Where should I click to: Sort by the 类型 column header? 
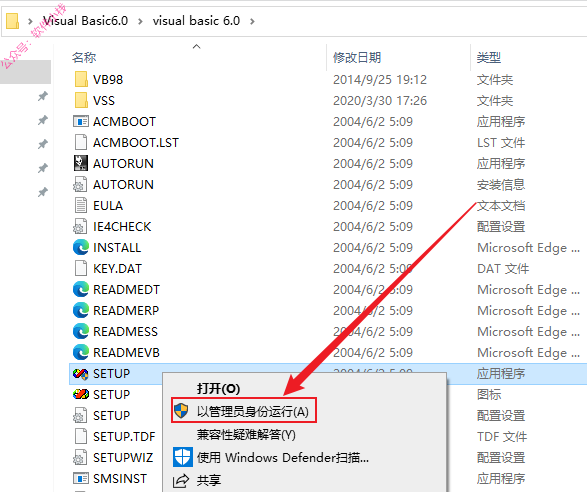489,57
